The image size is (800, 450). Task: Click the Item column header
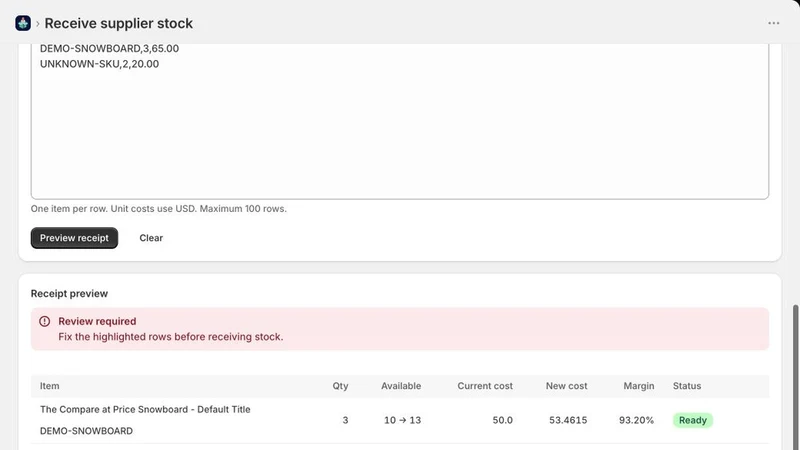(x=49, y=386)
